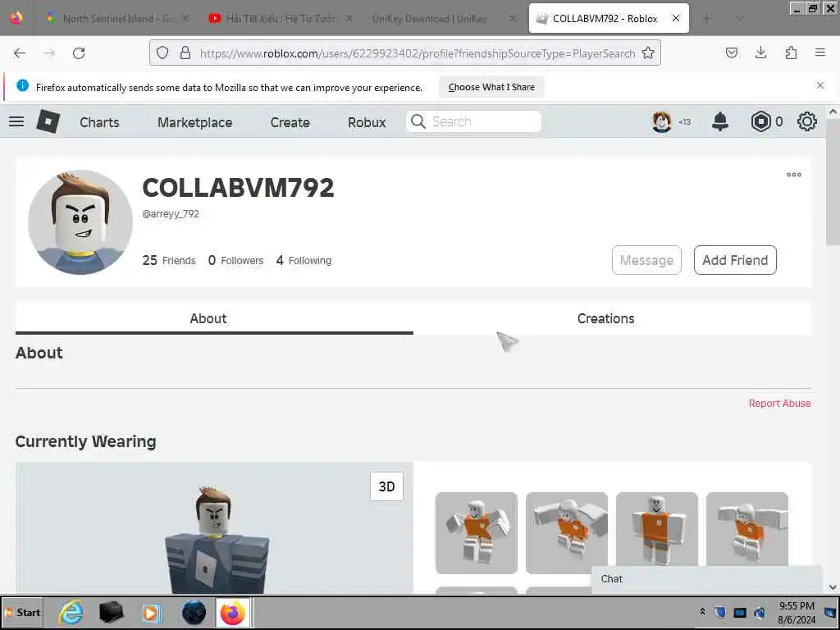Click the page vertical scrollbar thumb
The width and height of the screenshot is (840, 630).
pos(833,182)
